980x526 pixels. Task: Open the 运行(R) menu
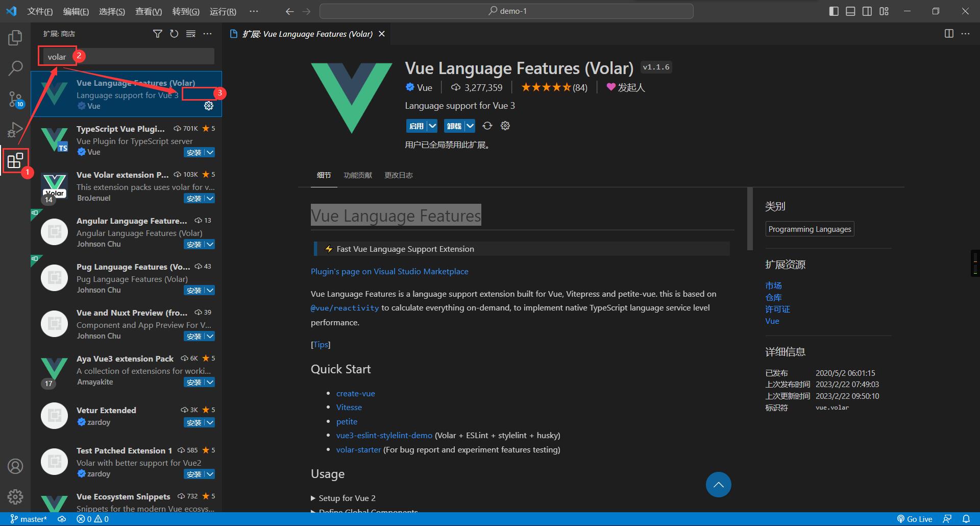tap(223, 11)
